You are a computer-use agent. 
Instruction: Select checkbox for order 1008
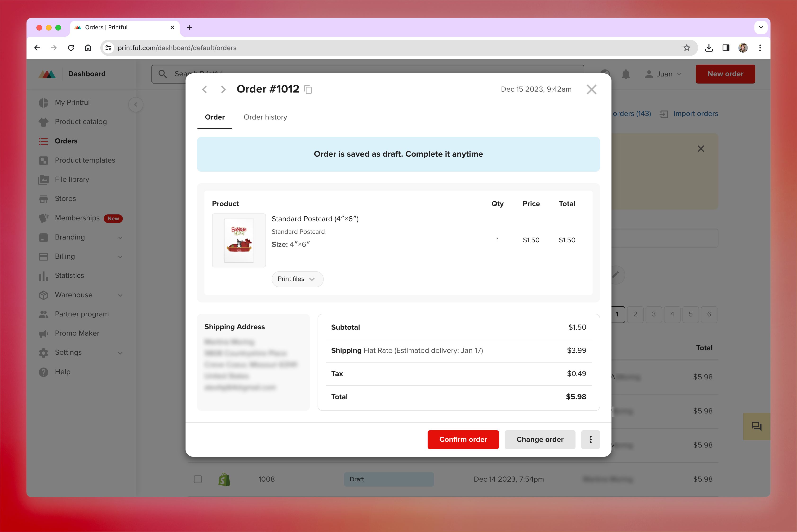click(x=198, y=479)
